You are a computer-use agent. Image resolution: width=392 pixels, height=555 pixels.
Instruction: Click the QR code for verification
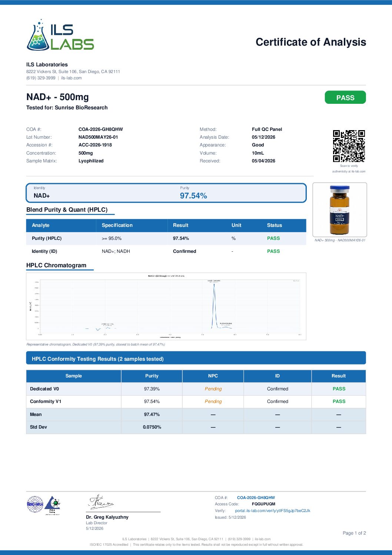[349, 146]
